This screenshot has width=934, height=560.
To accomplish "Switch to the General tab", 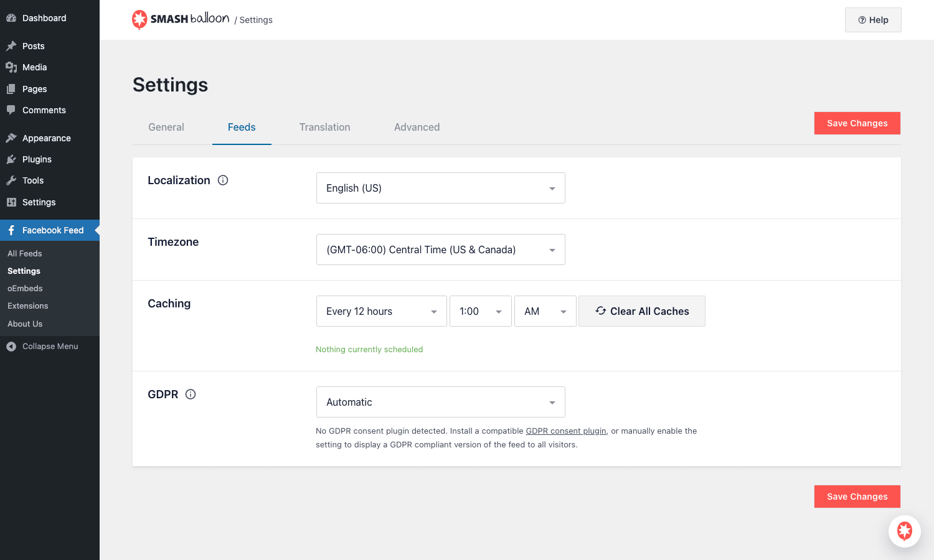I will tap(166, 127).
